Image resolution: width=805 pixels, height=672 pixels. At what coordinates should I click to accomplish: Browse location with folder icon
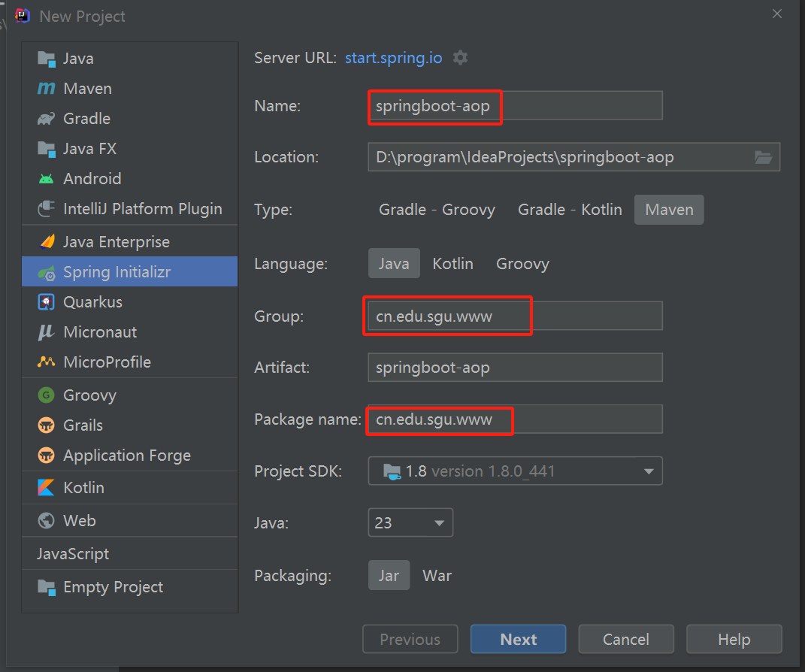[764, 157]
